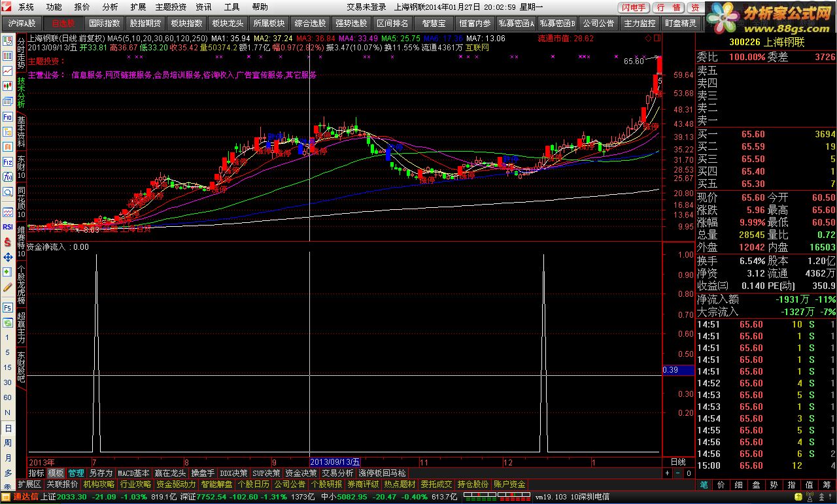This screenshot has height=504, width=837.
Task: Open the candlestick chart sidebar icon
Action: (x=8, y=86)
